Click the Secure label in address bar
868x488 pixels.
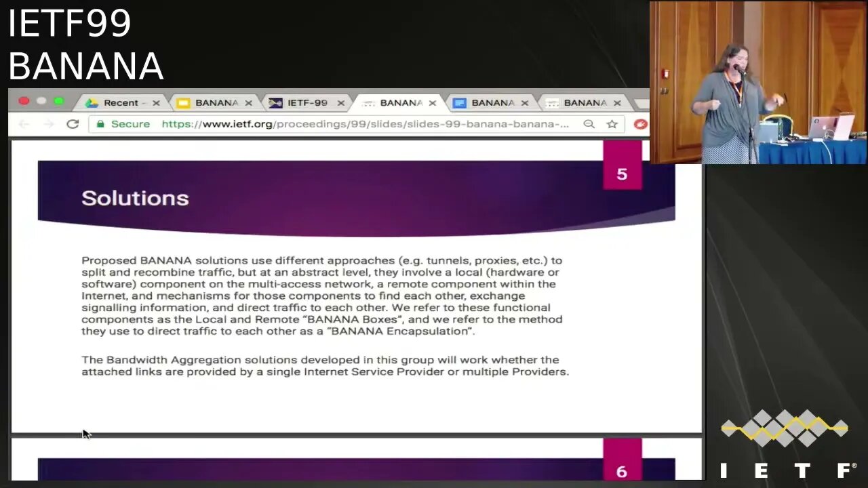130,124
